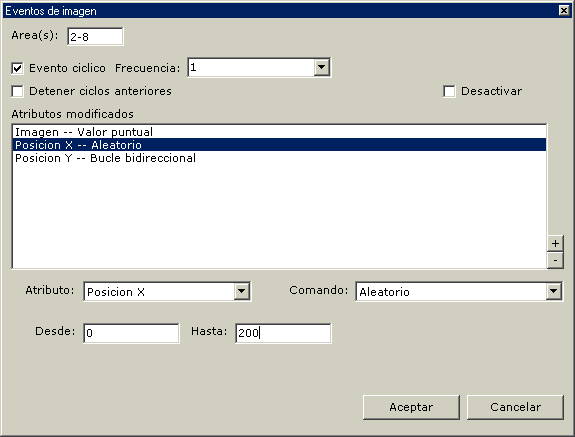Image resolution: width=575 pixels, height=437 pixels.
Task: Click the minus button to remove attribute
Action: [x=555, y=260]
